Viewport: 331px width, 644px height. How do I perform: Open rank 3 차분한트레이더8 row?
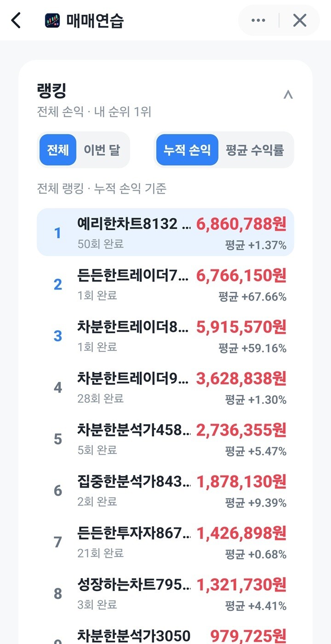(x=165, y=336)
